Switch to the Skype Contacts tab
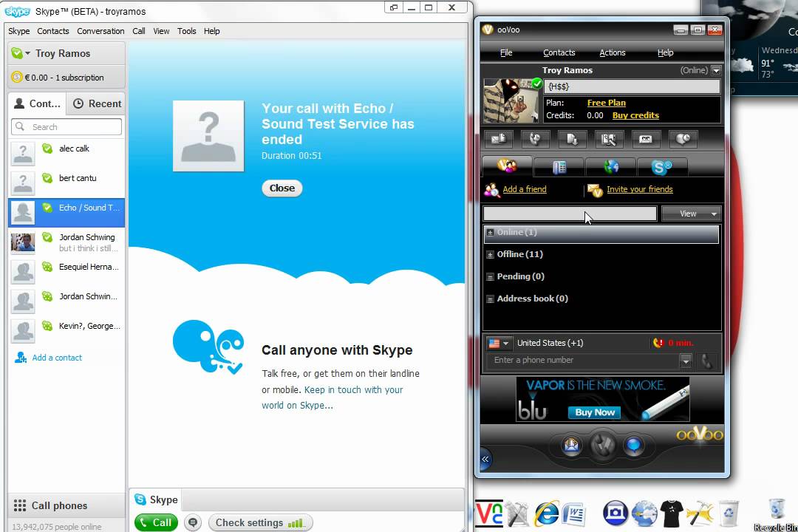 pyautogui.click(x=37, y=103)
